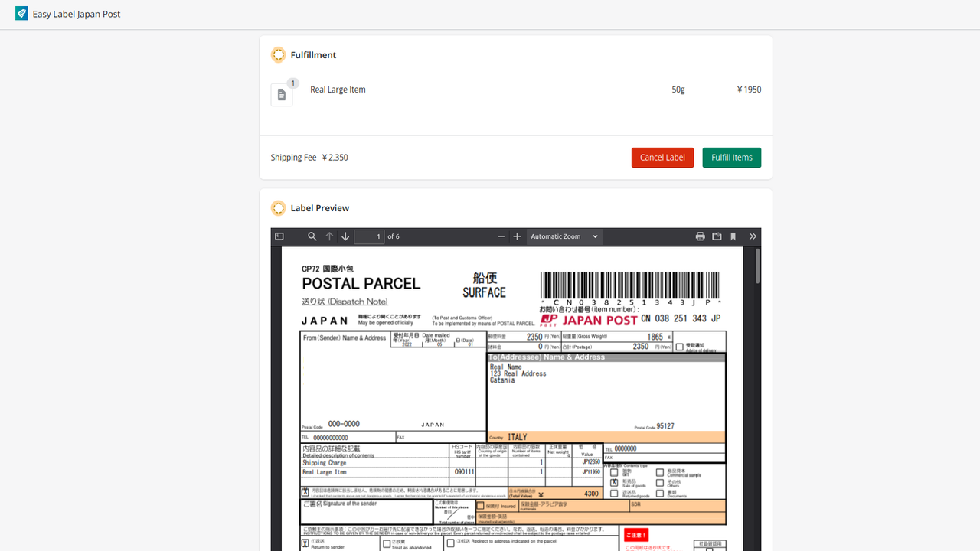Image resolution: width=980 pixels, height=551 pixels.
Task: Open the Automatic Zoom dropdown
Action: tap(564, 236)
